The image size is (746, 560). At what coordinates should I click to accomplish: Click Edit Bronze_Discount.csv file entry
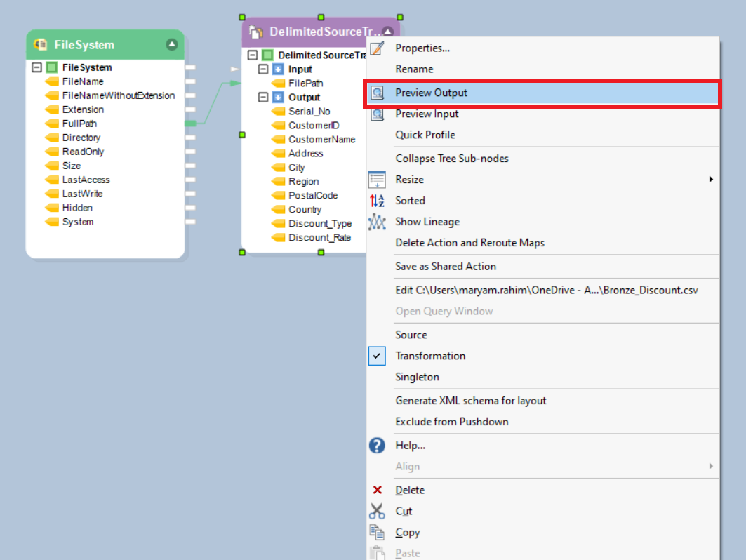(x=546, y=290)
